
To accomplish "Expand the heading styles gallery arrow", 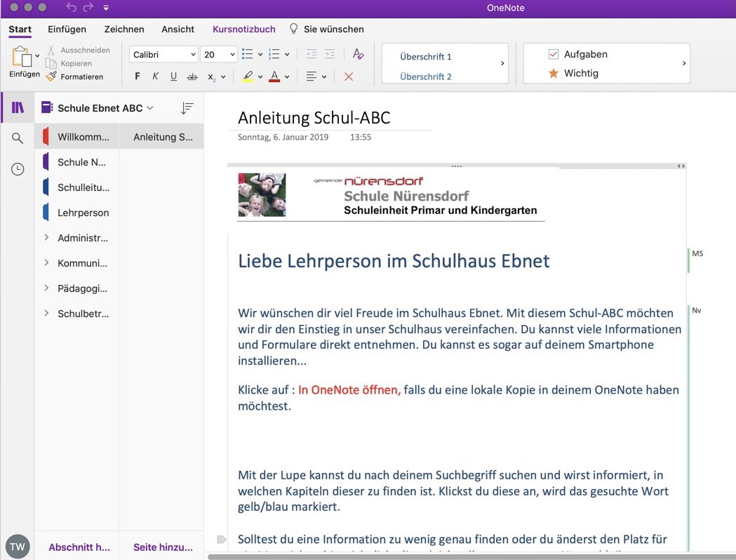I will [x=502, y=63].
